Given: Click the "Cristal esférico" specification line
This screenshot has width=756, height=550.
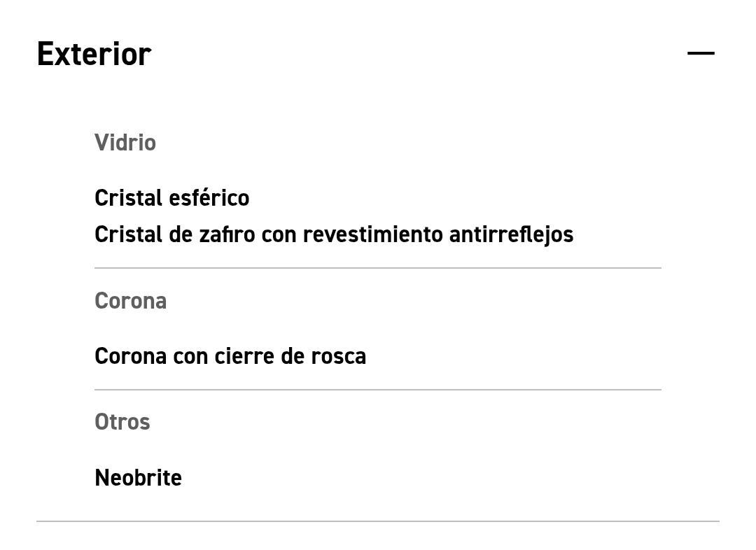Looking at the screenshot, I should pyautogui.click(x=171, y=198).
